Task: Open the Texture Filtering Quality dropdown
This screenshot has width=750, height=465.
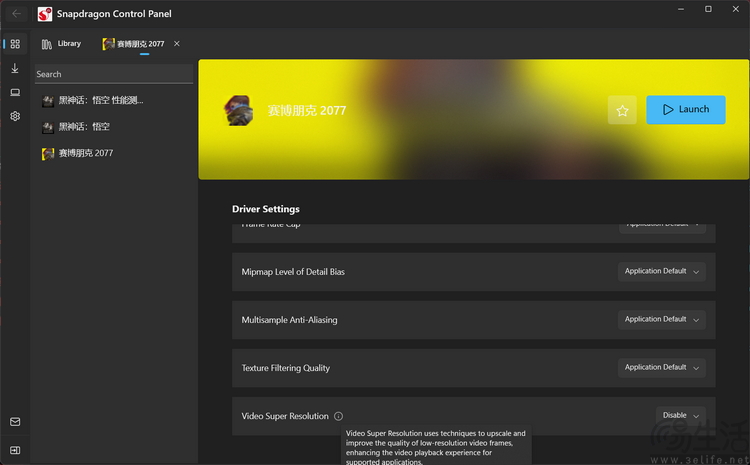Action: coord(662,367)
